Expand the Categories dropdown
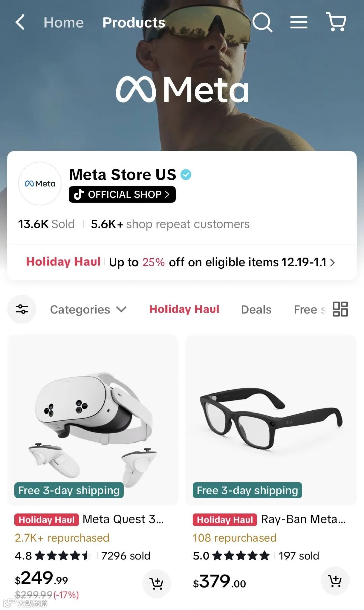364x610 pixels. [x=88, y=309]
